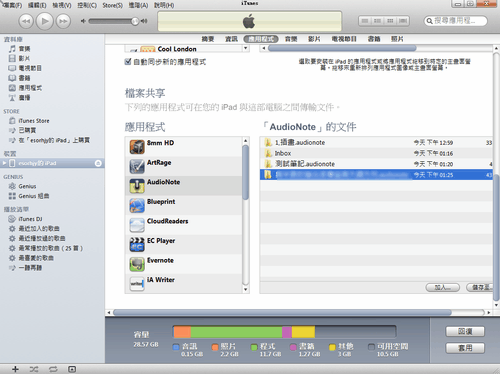Screen dimensions: 500x374
Task: Click the 套用 (Apply) button
Action: pyautogui.click(x=465, y=348)
